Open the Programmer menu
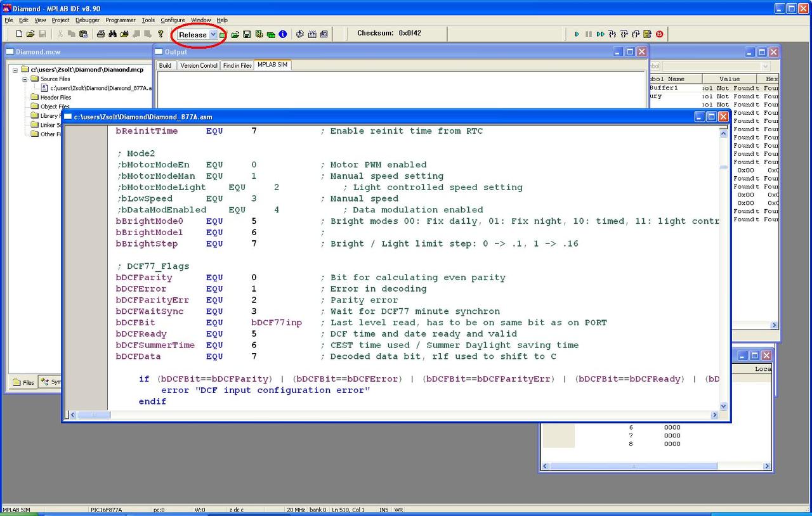Viewport: 812px width, 516px height. [x=121, y=20]
